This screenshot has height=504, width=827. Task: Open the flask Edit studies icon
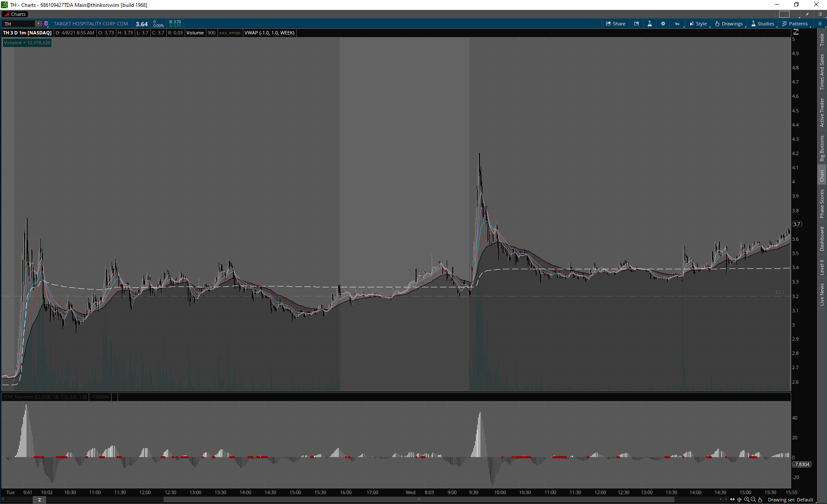point(650,24)
